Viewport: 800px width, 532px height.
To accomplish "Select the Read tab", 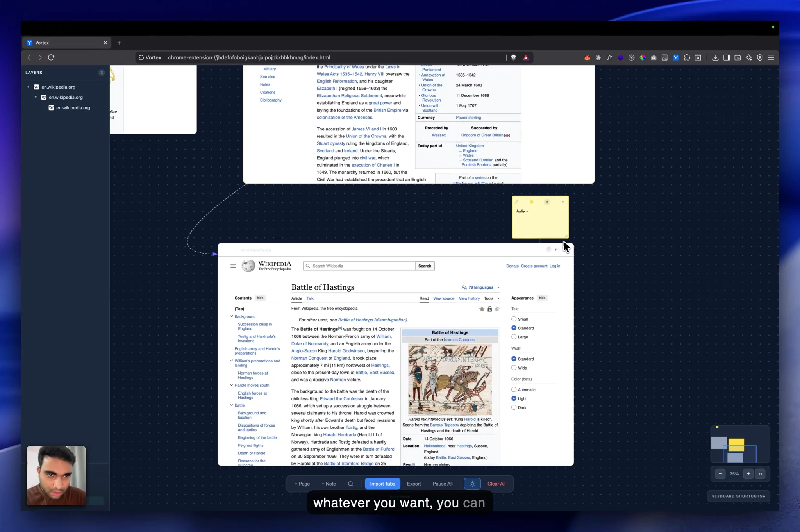I will tap(424, 298).
